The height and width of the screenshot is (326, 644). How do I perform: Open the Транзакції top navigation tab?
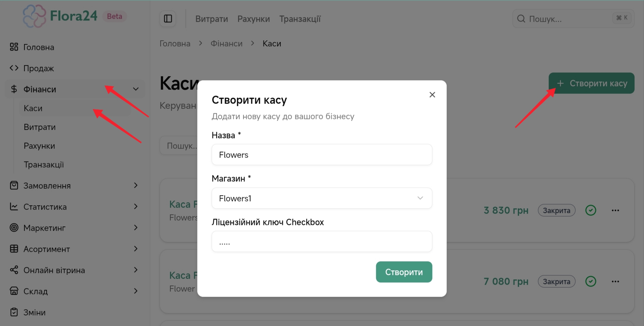coord(300,19)
